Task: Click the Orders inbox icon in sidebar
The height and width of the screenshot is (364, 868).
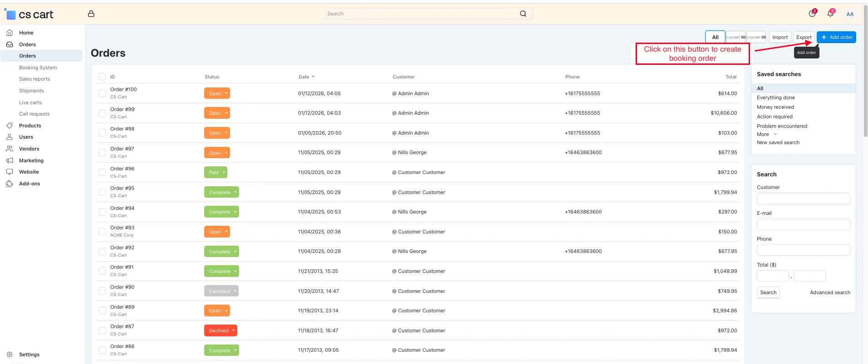Action: coord(10,44)
